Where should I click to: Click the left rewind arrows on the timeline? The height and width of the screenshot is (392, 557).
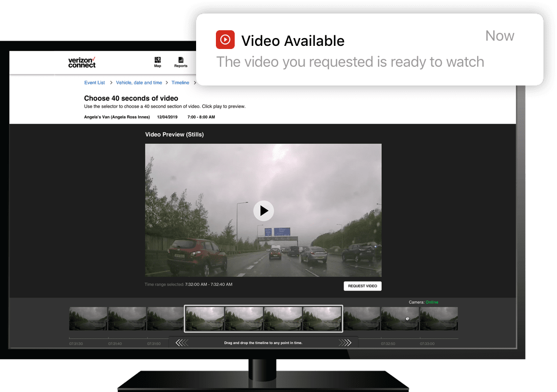183,342
